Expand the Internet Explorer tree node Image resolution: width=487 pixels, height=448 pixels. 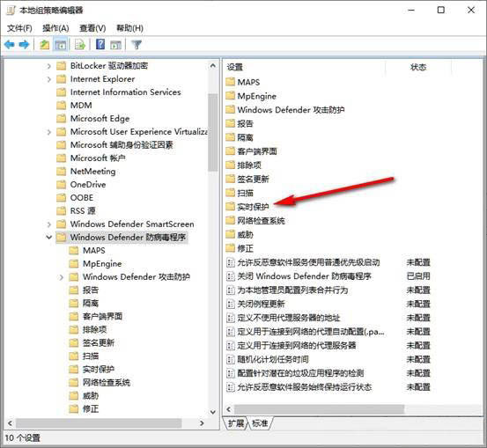pyautogui.click(x=48, y=79)
